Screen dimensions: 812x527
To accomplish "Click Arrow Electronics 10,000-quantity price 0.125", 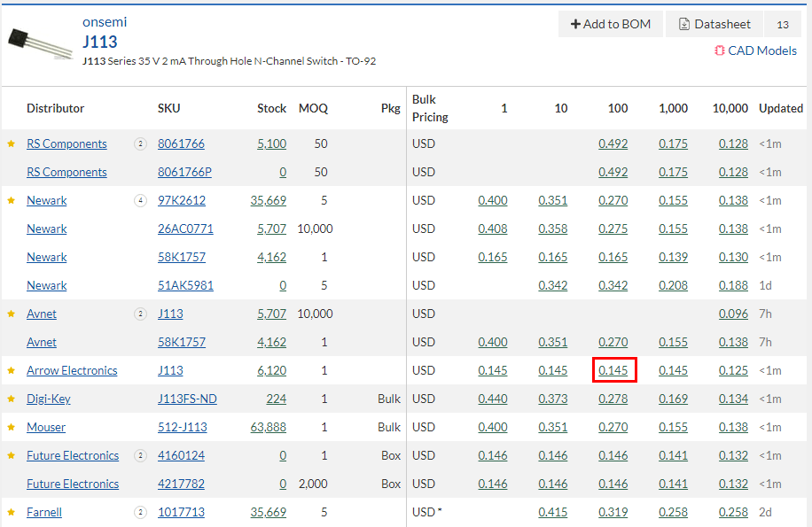I will [733, 370].
